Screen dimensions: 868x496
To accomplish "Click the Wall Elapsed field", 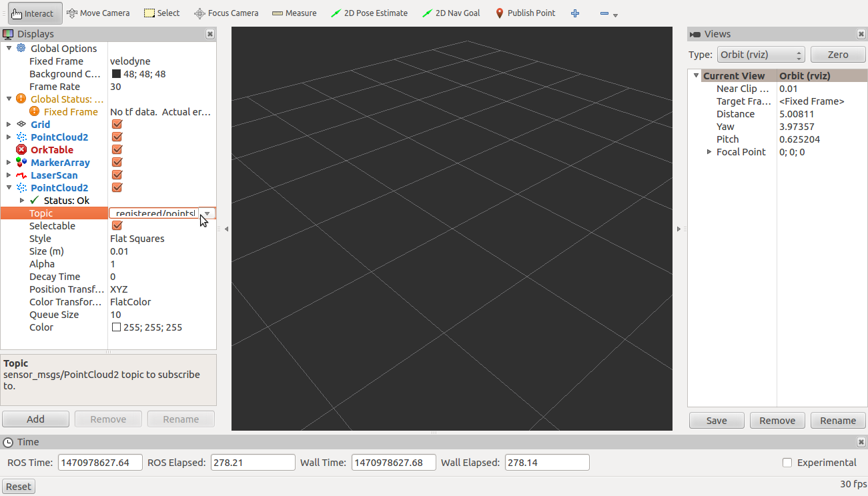I will click(x=547, y=462).
